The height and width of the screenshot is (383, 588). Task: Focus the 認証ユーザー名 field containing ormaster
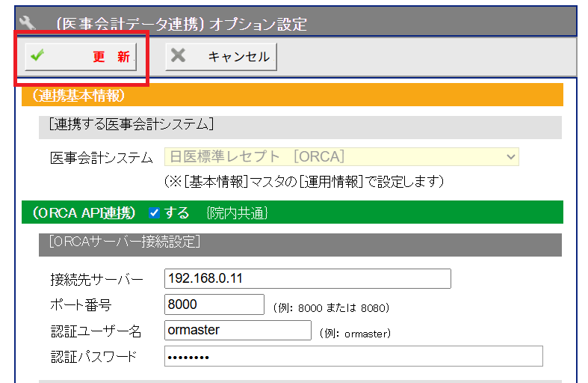(237, 330)
